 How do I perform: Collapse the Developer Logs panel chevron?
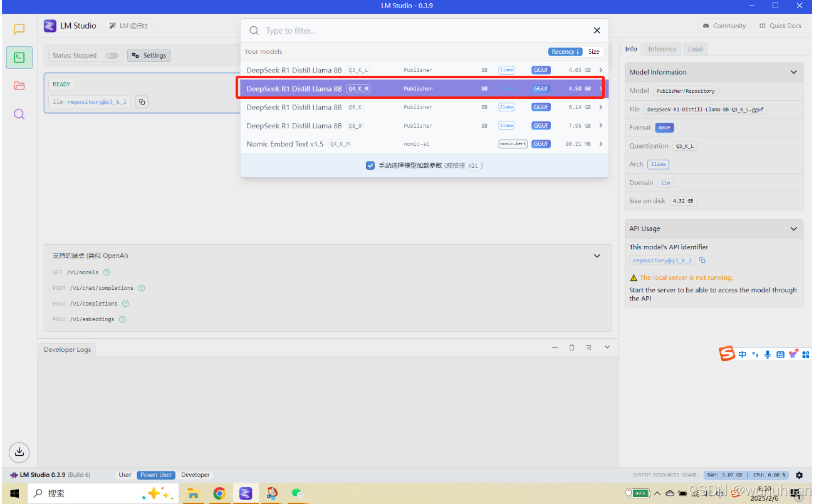pos(607,347)
